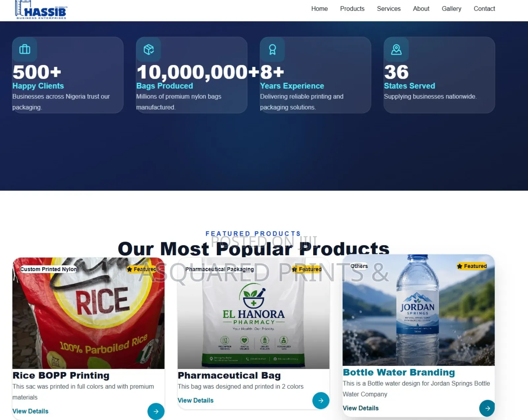This screenshot has height=420, width=528.
Task: Click 'Delivering reliable printing and packaging solutions' text
Action: [302, 102]
